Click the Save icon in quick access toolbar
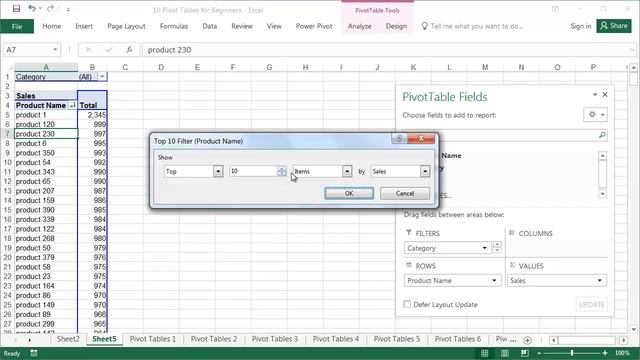Viewport: 640px width, 360px height. (x=16, y=9)
